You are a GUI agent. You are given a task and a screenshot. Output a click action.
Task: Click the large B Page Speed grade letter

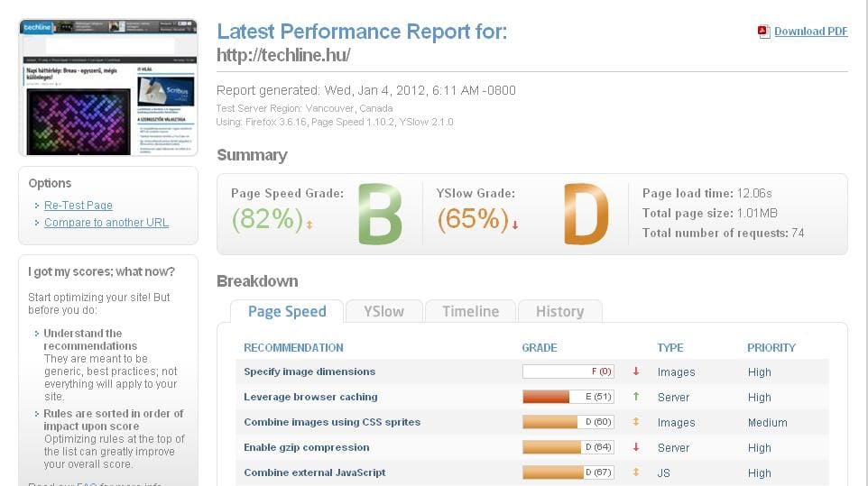click(x=380, y=214)
